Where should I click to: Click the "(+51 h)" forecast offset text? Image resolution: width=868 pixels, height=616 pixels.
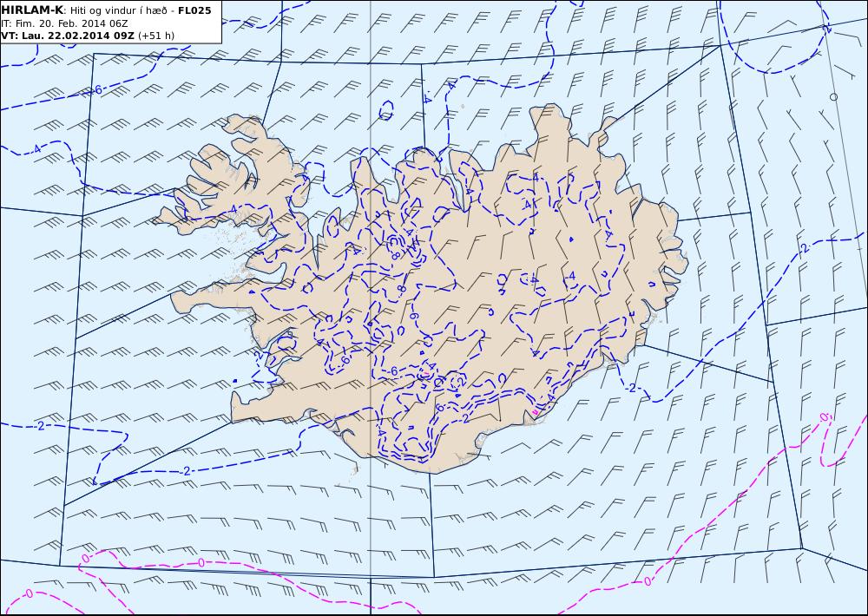[156, 36]
